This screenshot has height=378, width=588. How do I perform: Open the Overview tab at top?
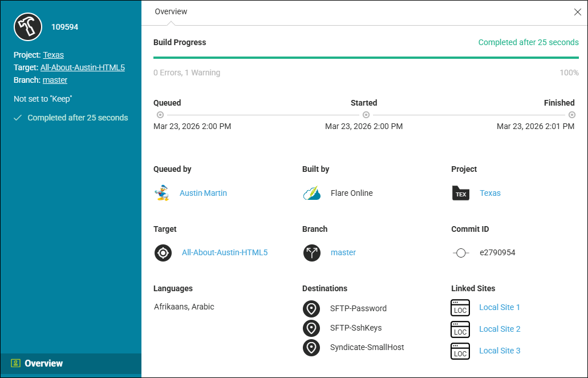[x=171, y=11]
